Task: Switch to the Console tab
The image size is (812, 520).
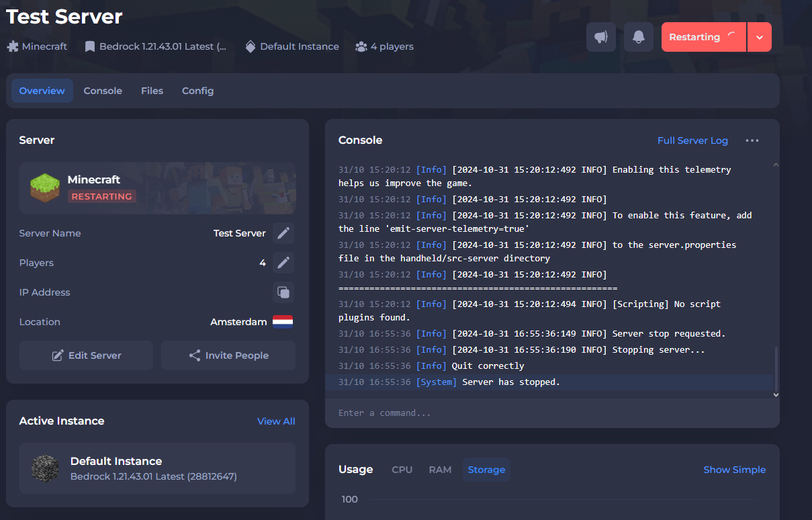Action: click(103, 91)
